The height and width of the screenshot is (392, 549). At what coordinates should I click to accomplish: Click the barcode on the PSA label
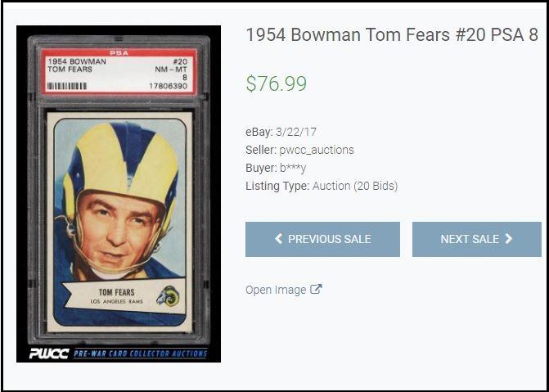point(67,86)
